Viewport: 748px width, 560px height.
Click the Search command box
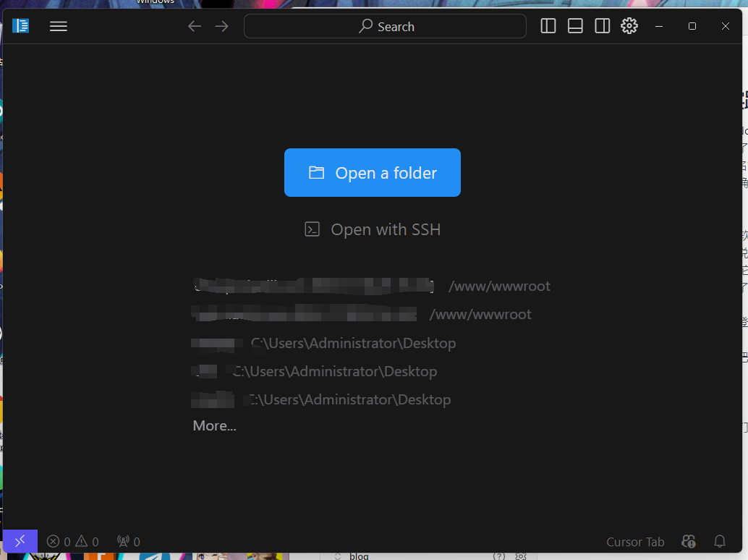[385, 27]
